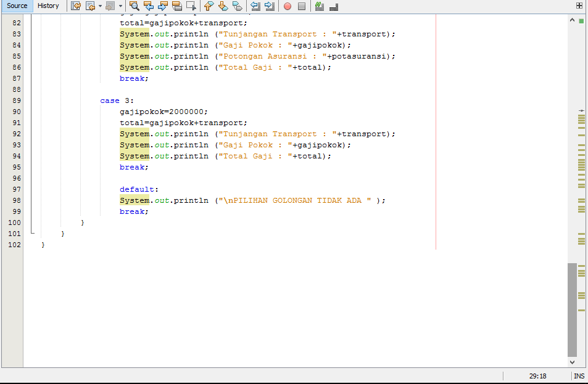Viewport: 588px width, 384px height.
Task: Click the INS insert mode indicator
Action: coord(579,376)
